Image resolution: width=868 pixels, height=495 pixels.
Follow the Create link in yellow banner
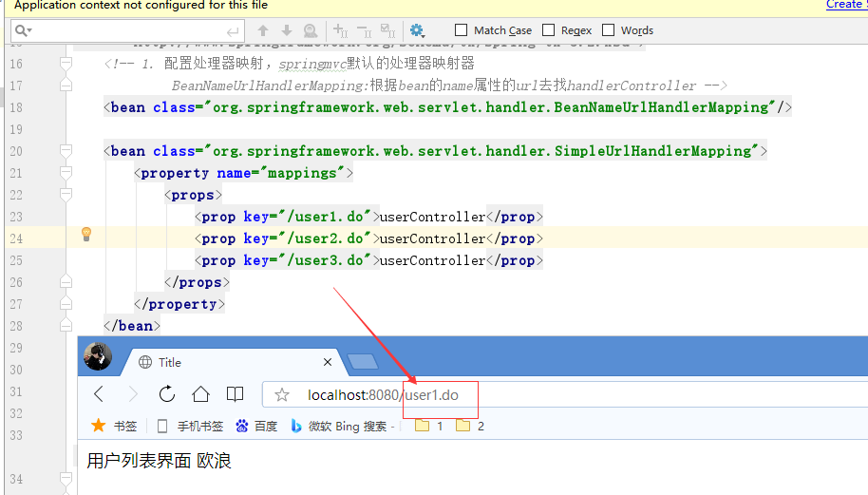[x=846, y=5]
